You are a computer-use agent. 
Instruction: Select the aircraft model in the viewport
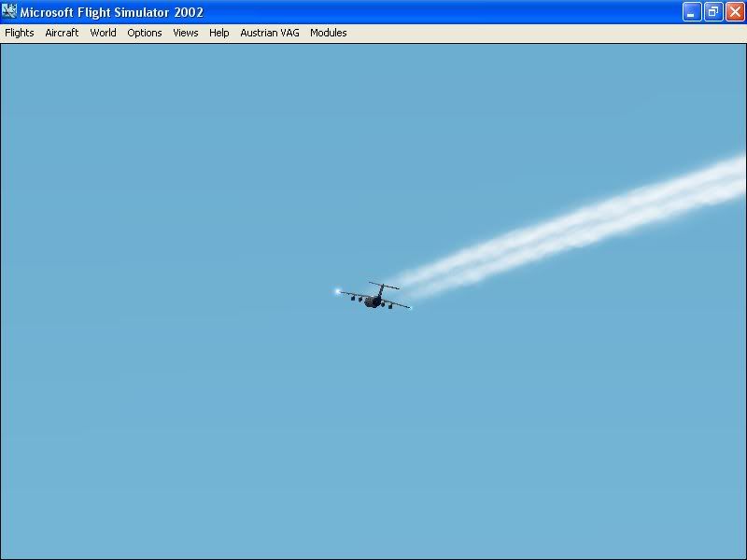[x=373, y=297]
